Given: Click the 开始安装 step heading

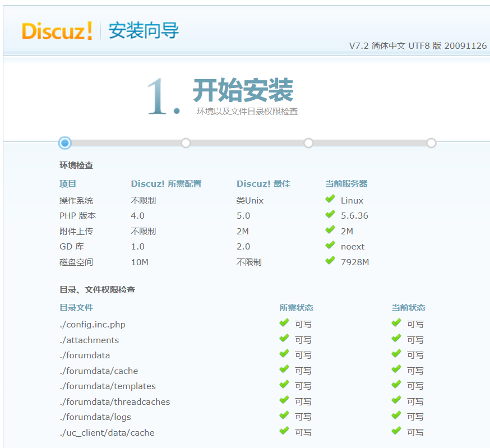Looking at the screenshot, I should coord(243,90).
